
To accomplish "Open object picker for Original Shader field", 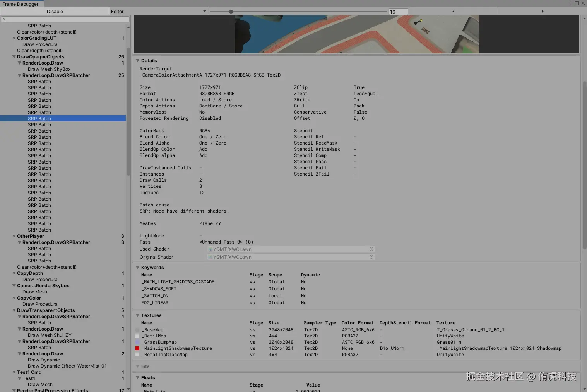I will coord(371,257).
